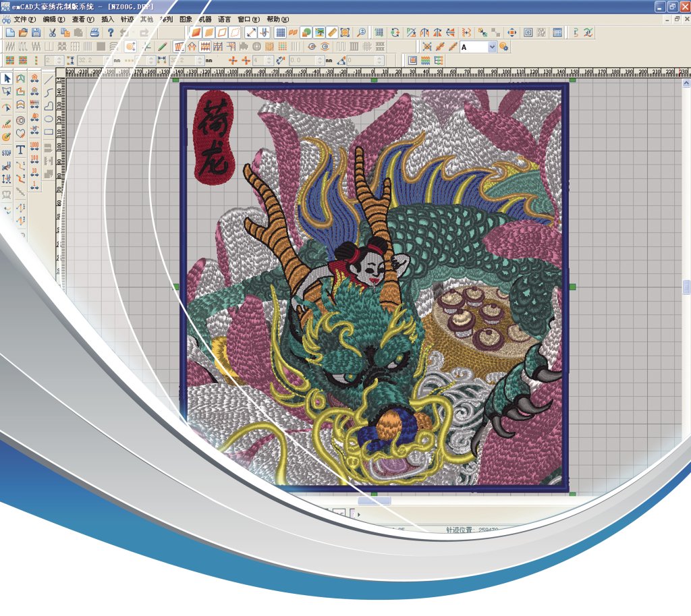This screenshot has width=691, height=616.
Task: Click the green pencil edit icon
Action: 163,47
